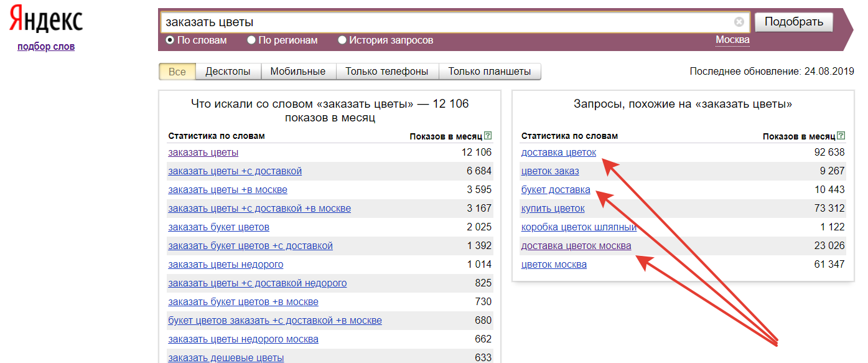Image resolution: width=868 pixels, height=363 pixels.
Task: Select the 'Все' devices tab
Action: 177,72
